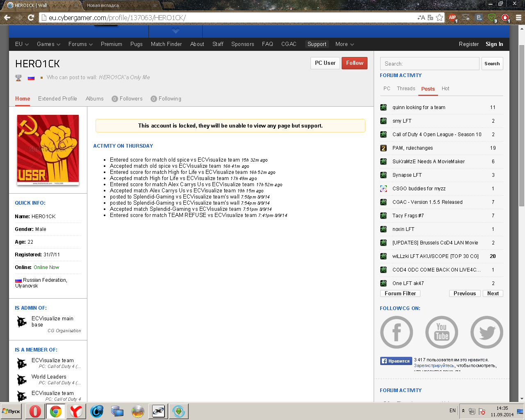Screen dimensions: 525x420
Task: Open the flaming disc app in taskbar
Action: point(138,411)
